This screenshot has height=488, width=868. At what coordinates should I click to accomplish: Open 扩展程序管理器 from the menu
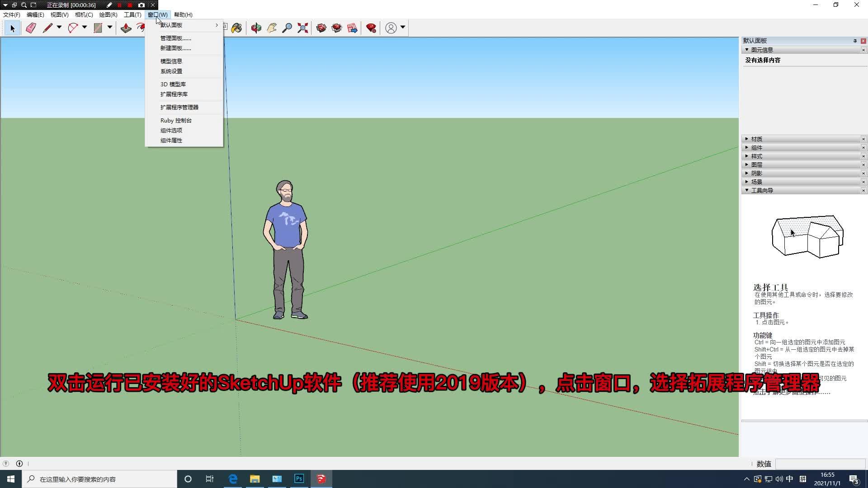184,108
